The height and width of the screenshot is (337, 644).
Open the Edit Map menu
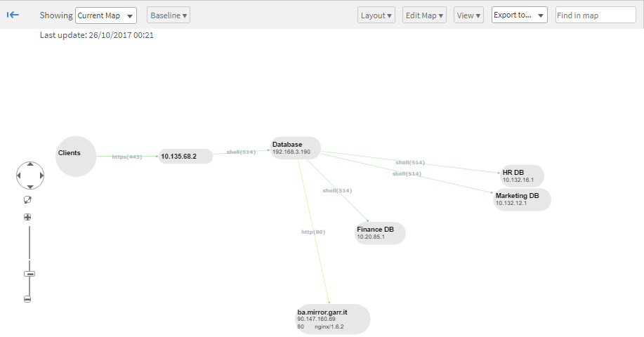click(424, 15)
